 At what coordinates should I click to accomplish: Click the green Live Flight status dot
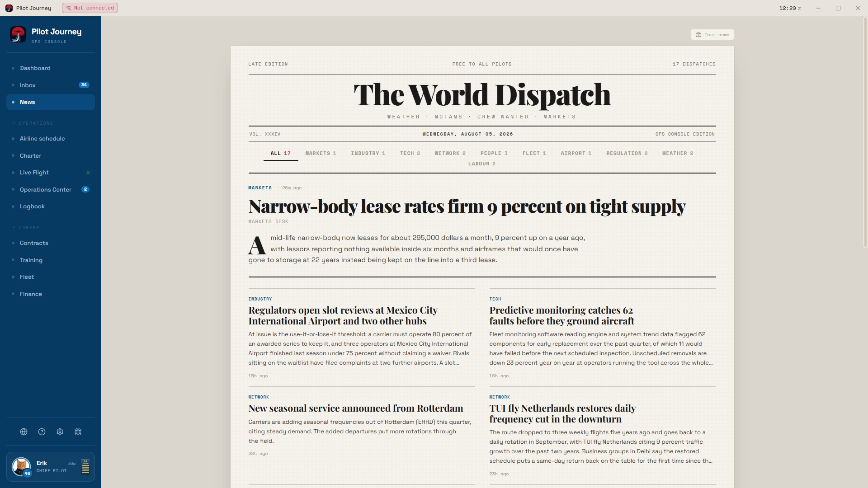coord(88,173)
